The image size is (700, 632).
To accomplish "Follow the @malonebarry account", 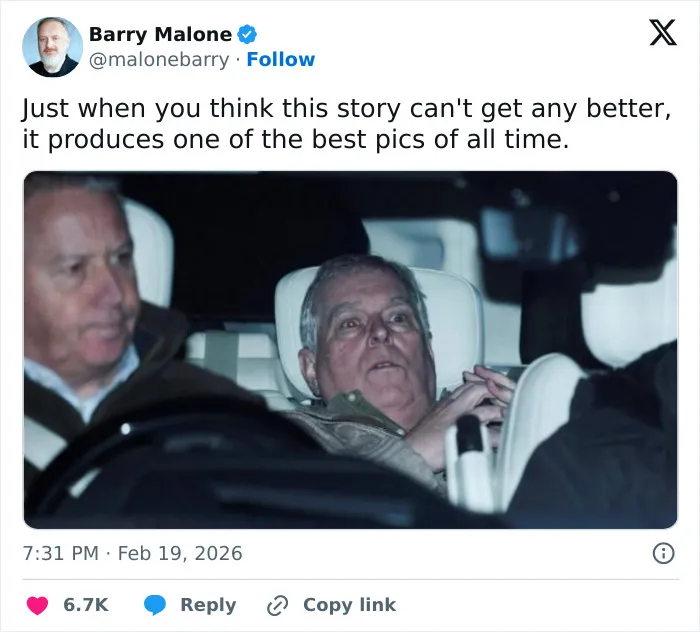I will tap(281, 59).
